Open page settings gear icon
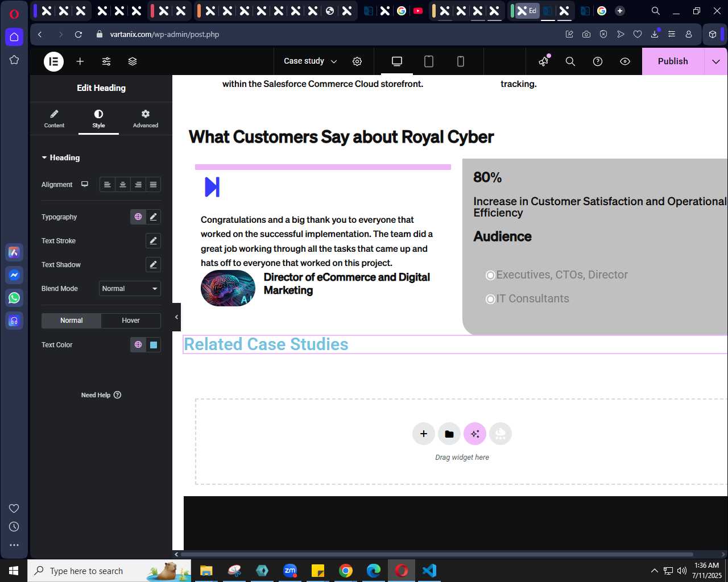Screen dimensions: 728x582 [357, 61]
